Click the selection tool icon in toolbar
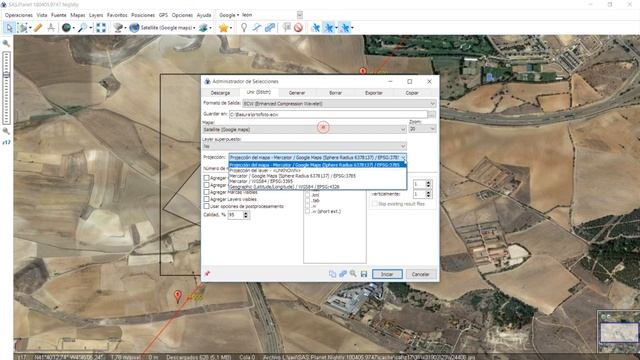The height and width of the screenshot is (360, 640). click(x=23, y=27)
